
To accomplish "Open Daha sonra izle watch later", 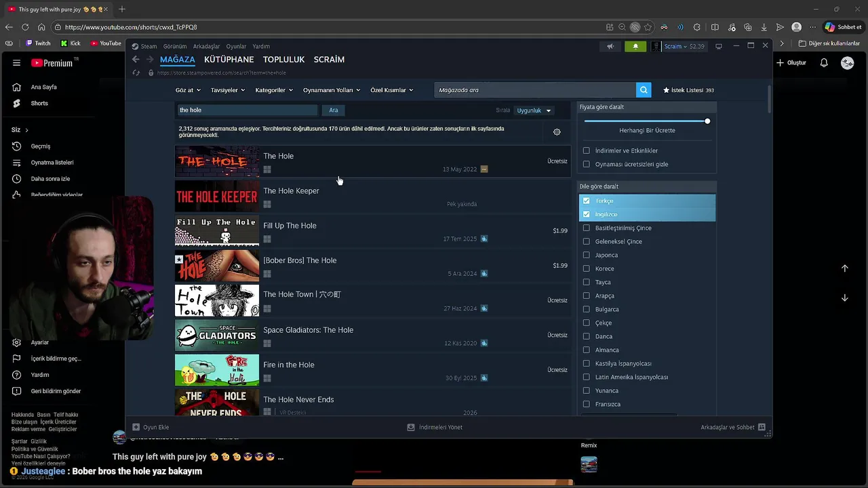I will pyautogui.click(x=50, y=179).
